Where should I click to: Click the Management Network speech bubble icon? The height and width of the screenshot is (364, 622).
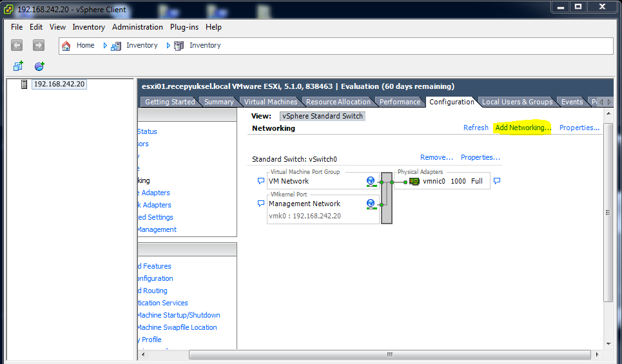point(261,204)
